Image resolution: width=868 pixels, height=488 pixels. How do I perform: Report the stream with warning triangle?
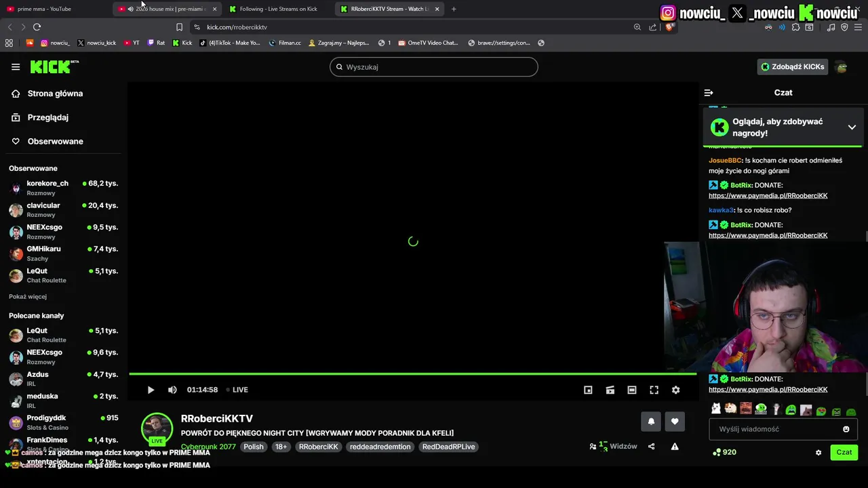[x=675, y=447]
